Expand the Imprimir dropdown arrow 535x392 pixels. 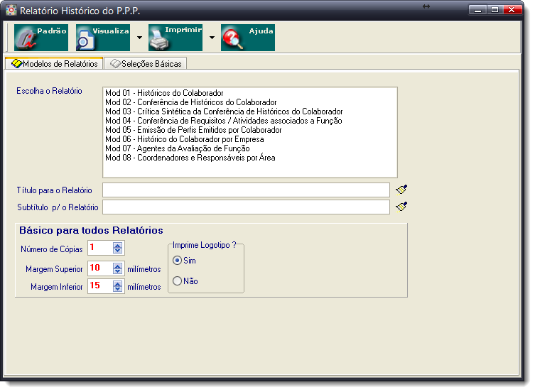pyautogui.click(x=212, y=38)
